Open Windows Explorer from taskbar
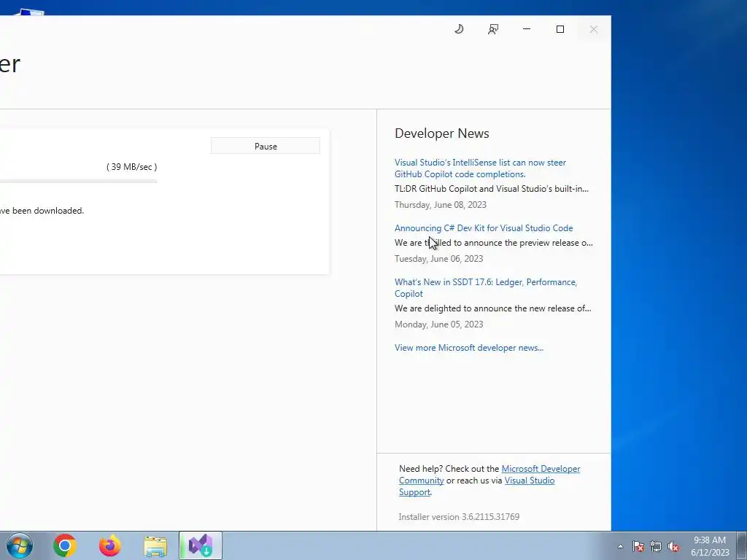 (x=155, y=545)
